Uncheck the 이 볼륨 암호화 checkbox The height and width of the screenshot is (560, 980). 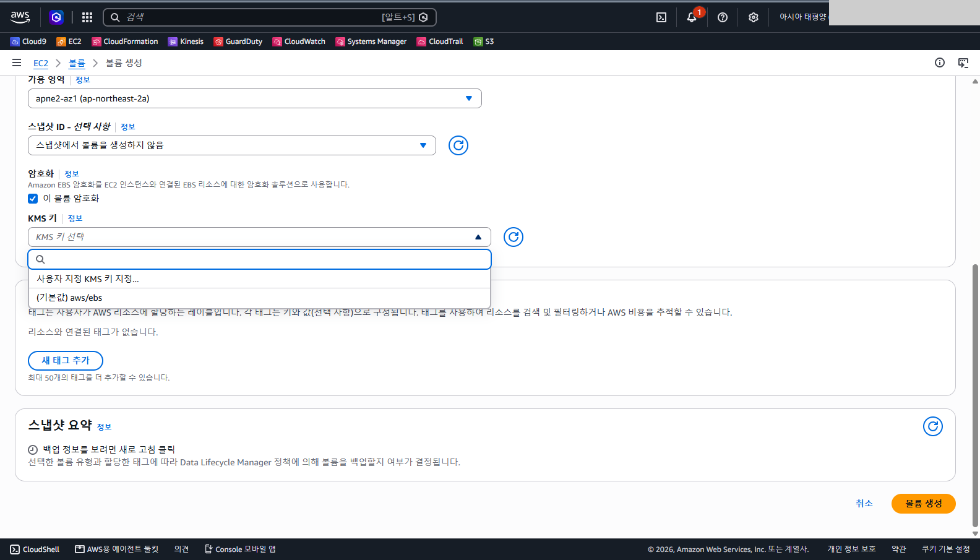click(33, 199)
